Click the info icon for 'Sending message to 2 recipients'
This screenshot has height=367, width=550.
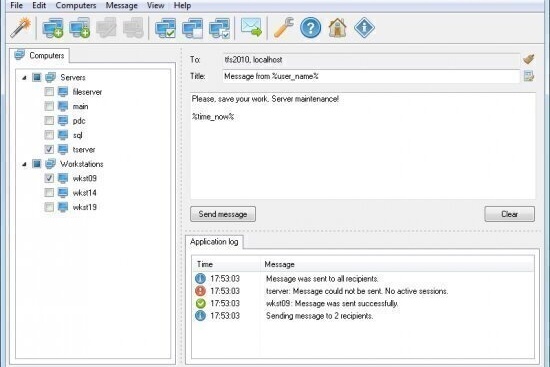[x=200, y=315]
